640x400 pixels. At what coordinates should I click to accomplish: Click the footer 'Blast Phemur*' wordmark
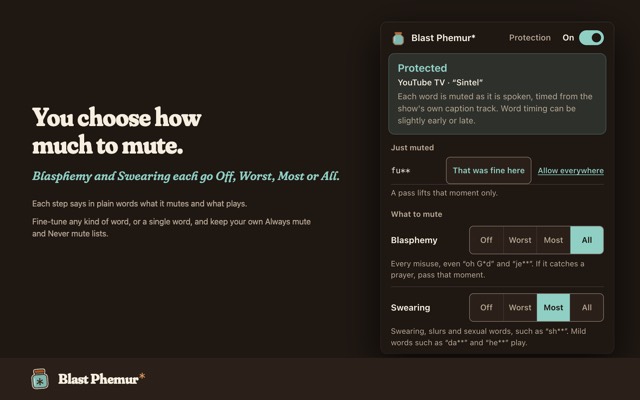click(101, 379)
